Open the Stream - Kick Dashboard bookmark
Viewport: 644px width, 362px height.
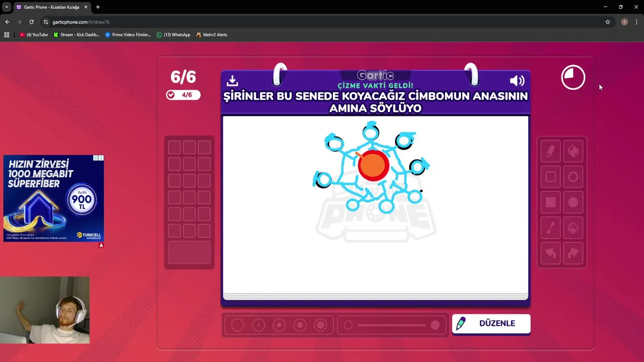click(x=76, y=35)
